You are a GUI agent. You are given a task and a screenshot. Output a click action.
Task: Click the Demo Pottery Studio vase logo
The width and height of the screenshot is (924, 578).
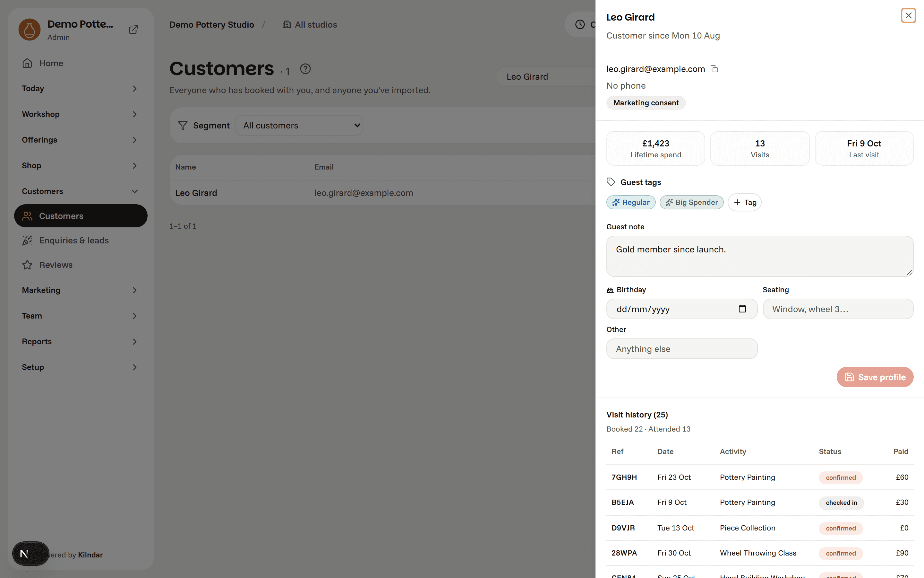pyautogui.click(x=30, y=30)
